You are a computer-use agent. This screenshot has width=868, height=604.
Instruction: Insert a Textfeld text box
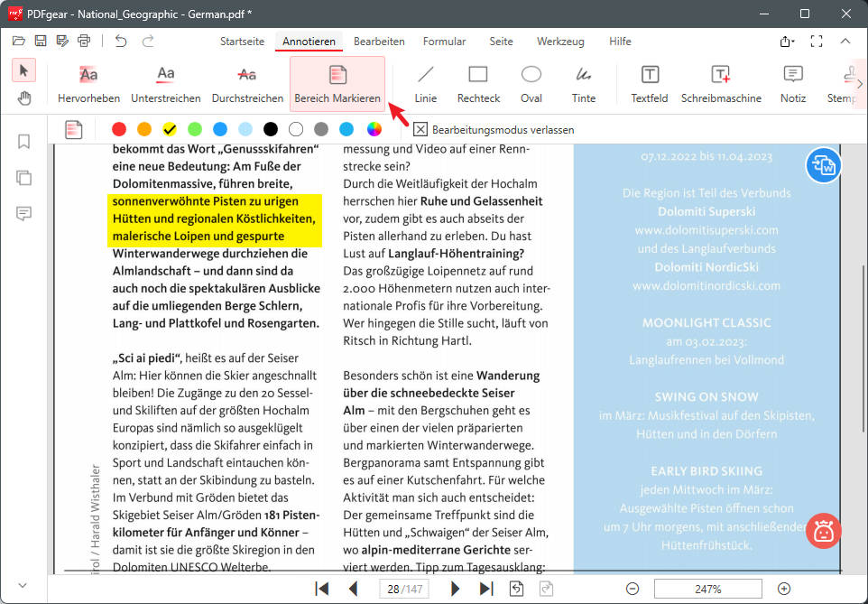click(649, 82)
